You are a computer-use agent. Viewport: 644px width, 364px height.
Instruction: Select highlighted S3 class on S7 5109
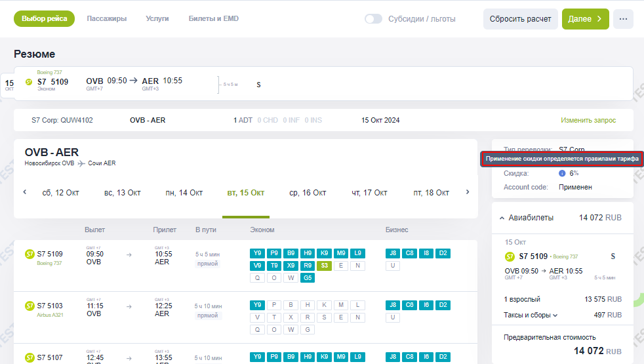click(x=325, y=266)
